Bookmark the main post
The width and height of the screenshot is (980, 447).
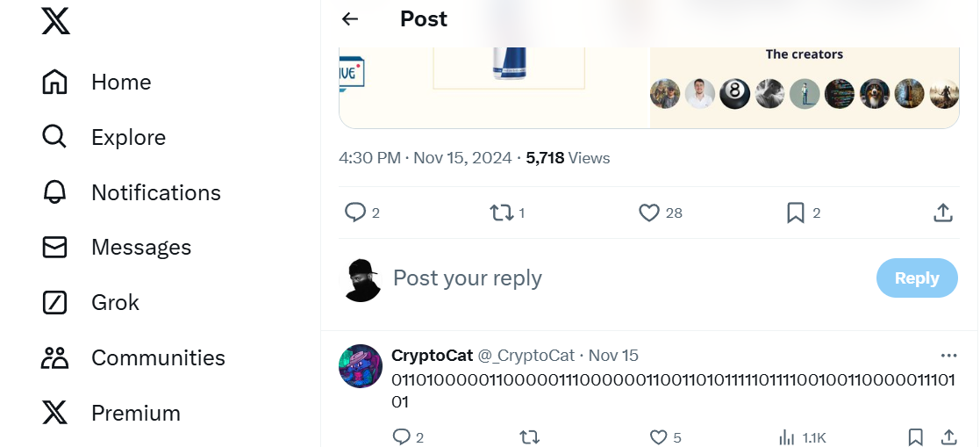796,213
